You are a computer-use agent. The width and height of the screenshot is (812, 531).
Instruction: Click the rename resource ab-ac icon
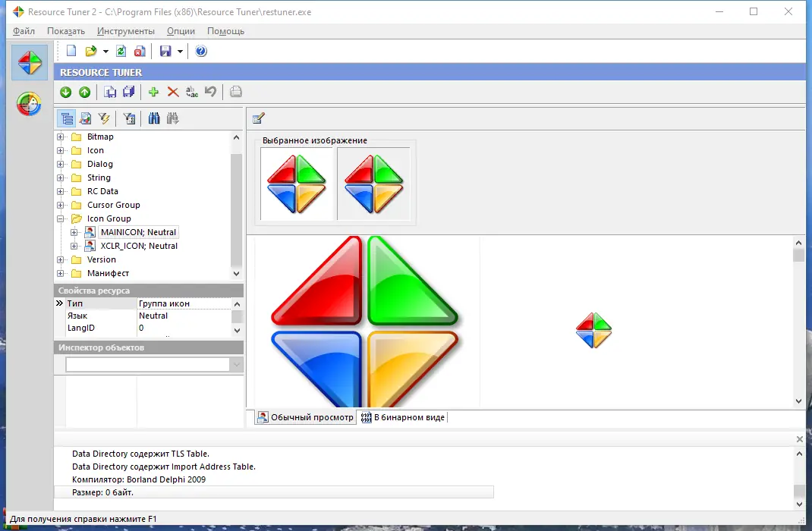pyautogui.click(x=191, y=92)
